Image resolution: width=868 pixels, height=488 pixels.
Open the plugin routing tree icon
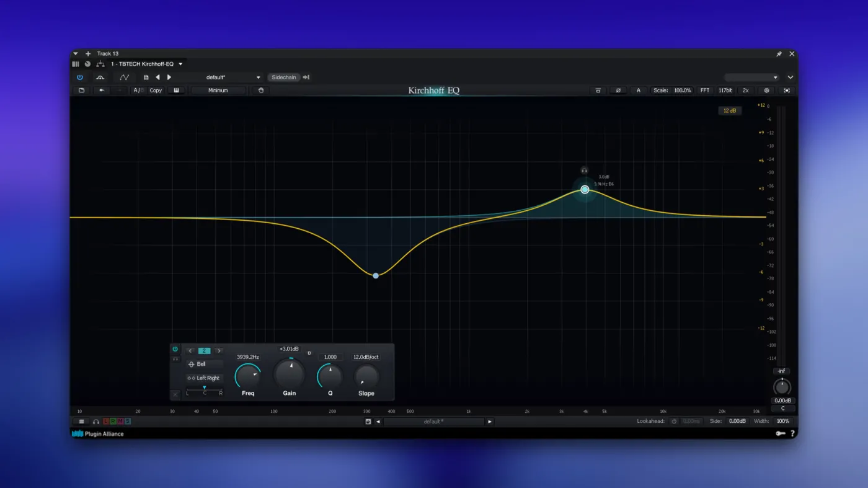pos(100,64)
